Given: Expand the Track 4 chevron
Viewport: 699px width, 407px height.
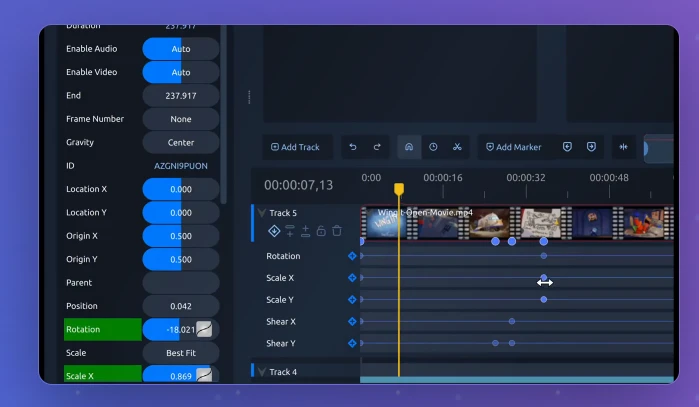Looking at the screenshot, I should point(262,372).
